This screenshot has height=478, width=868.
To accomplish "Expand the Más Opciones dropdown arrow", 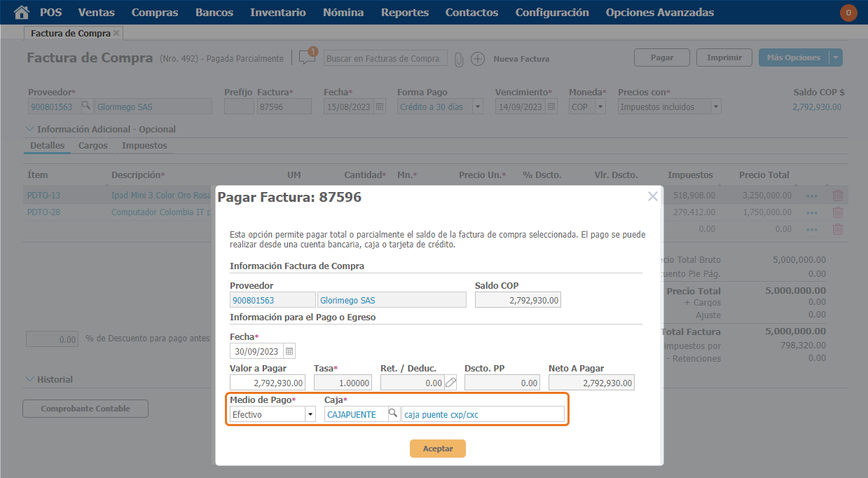I will click(x=835, y=58).
